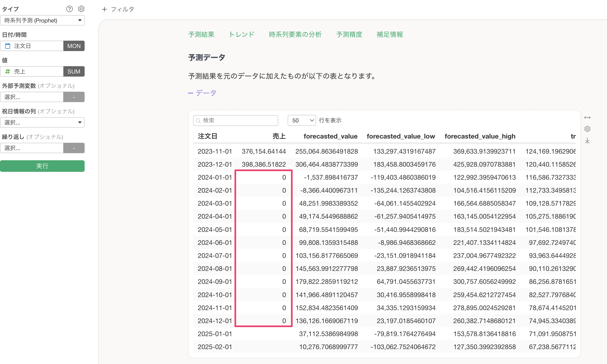Switch to the トレンド tab

(x=242, y=35)
